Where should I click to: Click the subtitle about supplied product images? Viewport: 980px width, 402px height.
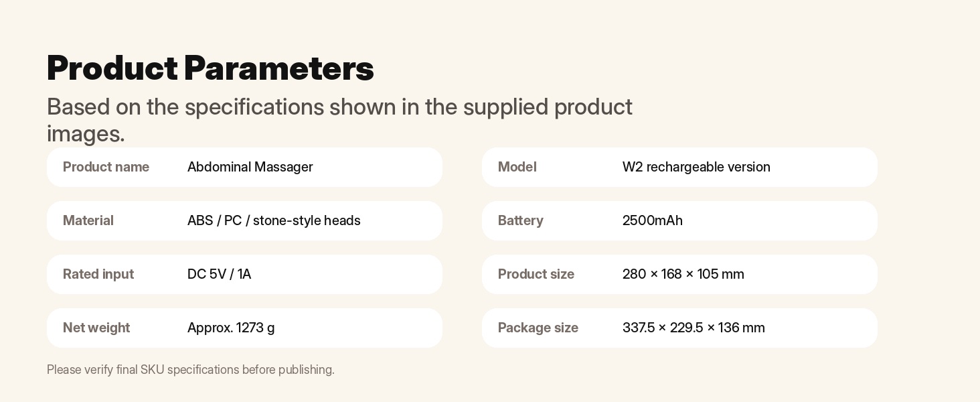[339, 120]
